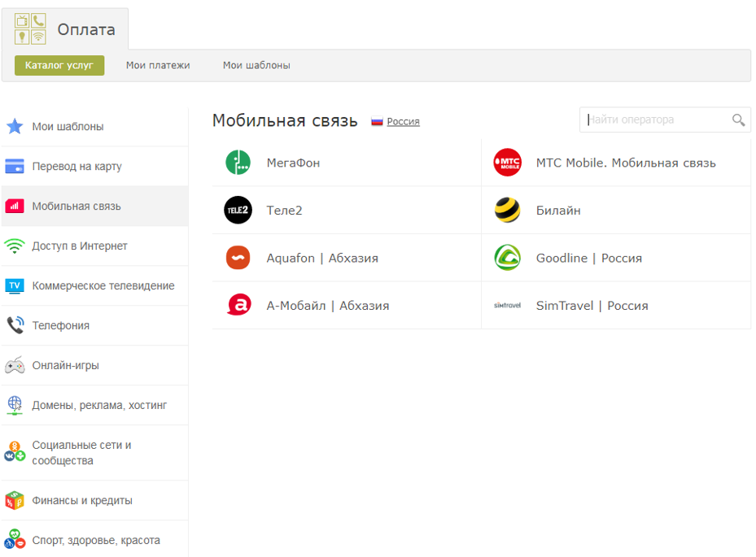Open Доступ в Интернет category
Screen dimensions: 756x557
tap(95, 246)
